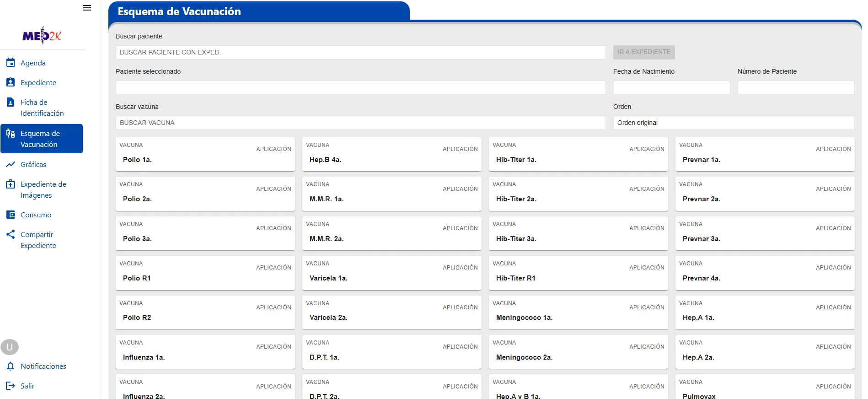The height and width of the screenshot is (399, 868).
Task: Select the Polio 1a. vaccine card
Action: click(x=205, y=154)
